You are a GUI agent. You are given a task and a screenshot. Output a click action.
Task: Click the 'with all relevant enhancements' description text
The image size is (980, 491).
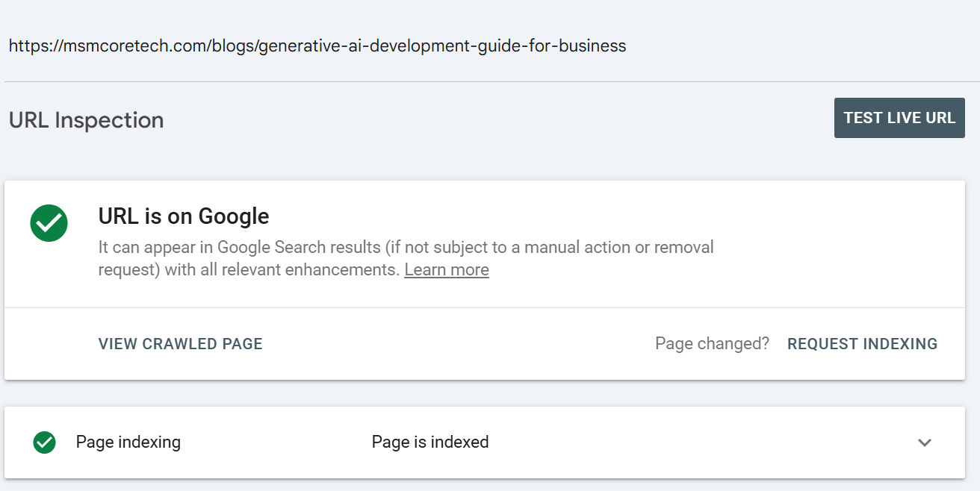tap(282, 270)
